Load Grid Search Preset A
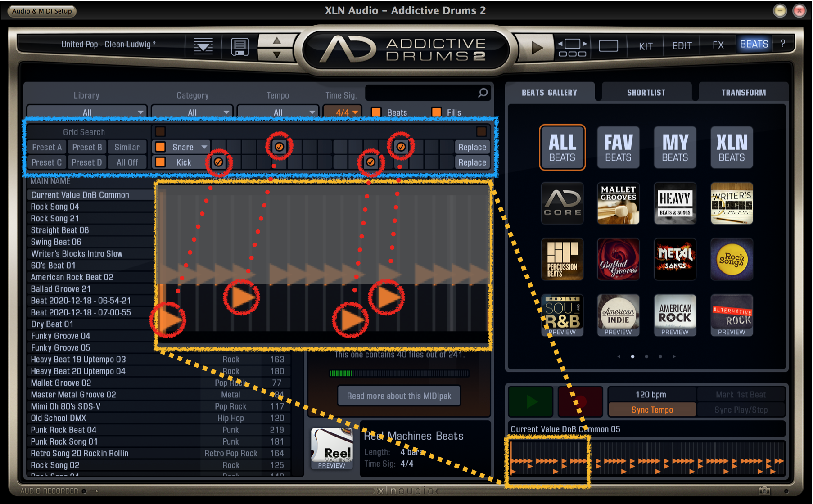813x504 pixels. 47,147
